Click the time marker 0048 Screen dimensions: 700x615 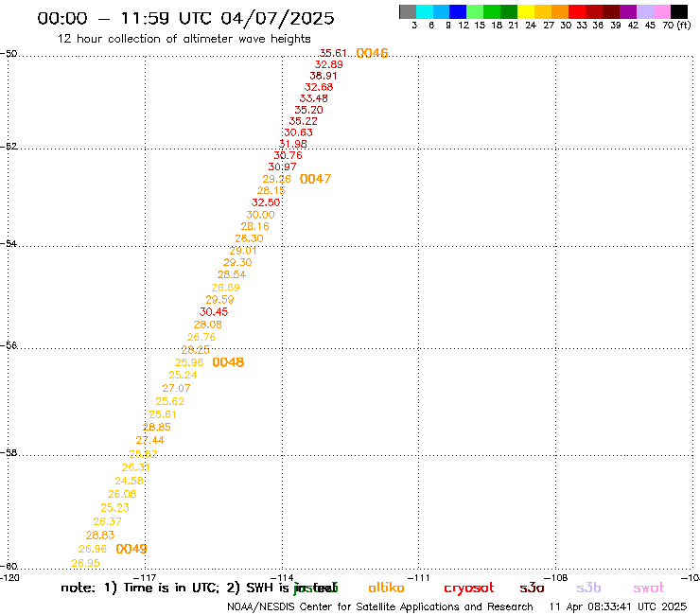228,362
